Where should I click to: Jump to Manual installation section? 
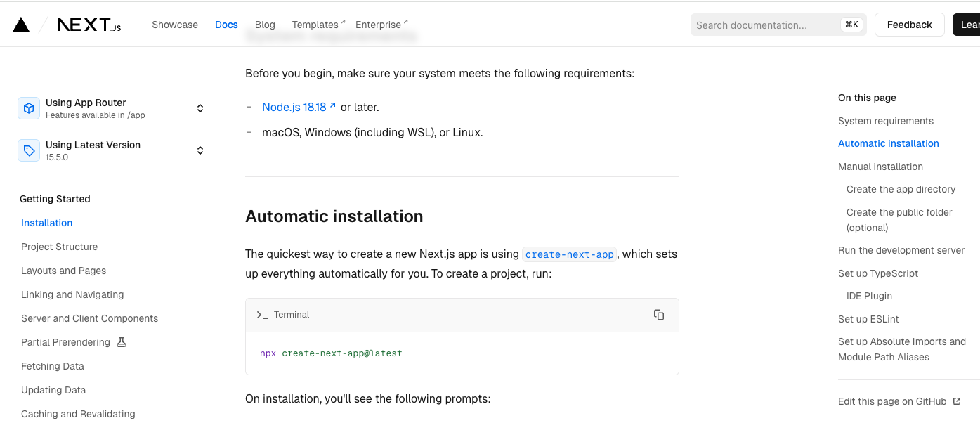(x=881, y=167)
